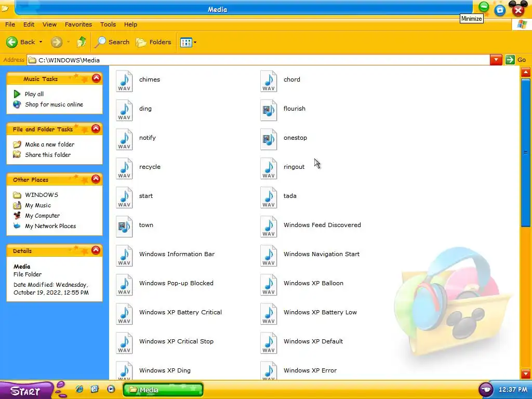The image size is (532, 399).
Task: Open My Computer from Other Places
Action: (43, 216)
